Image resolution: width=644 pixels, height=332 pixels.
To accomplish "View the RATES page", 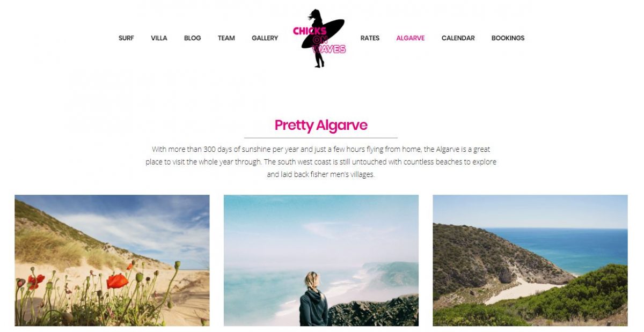I will point(370,38).
